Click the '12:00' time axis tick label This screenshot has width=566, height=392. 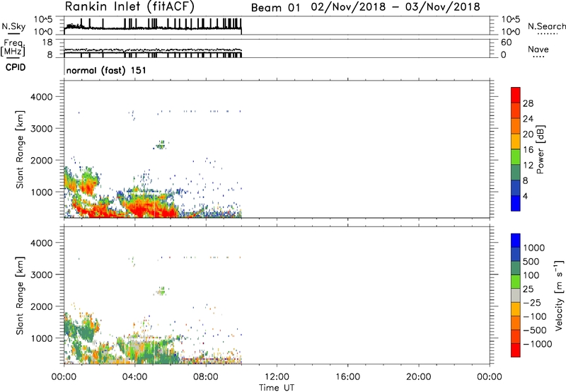point(277,377)
